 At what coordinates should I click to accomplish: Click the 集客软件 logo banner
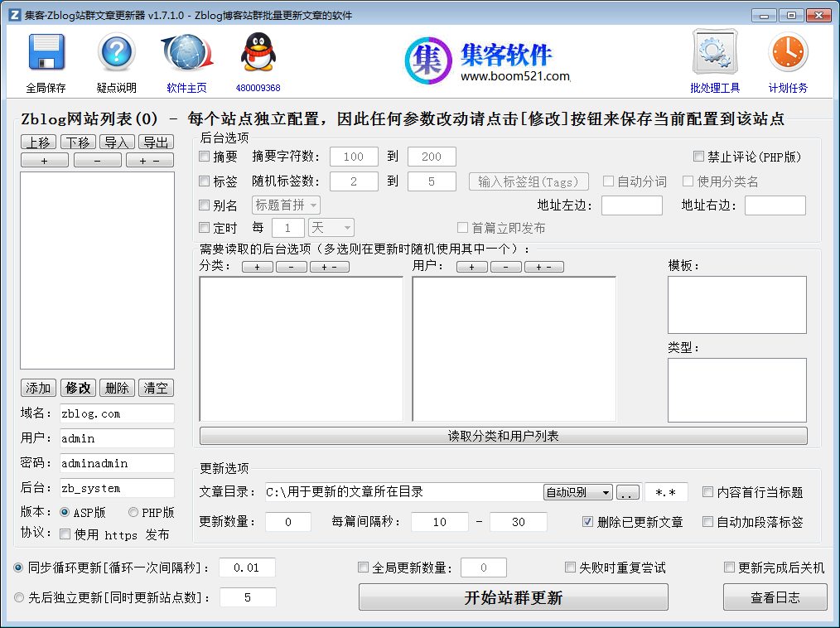pyautogui.click(x=487, y=60)
